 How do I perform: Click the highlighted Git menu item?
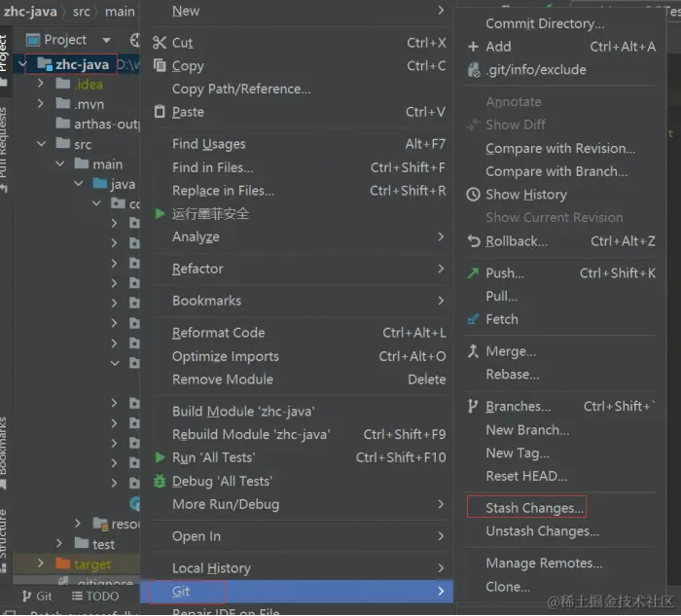click(297, 592)
